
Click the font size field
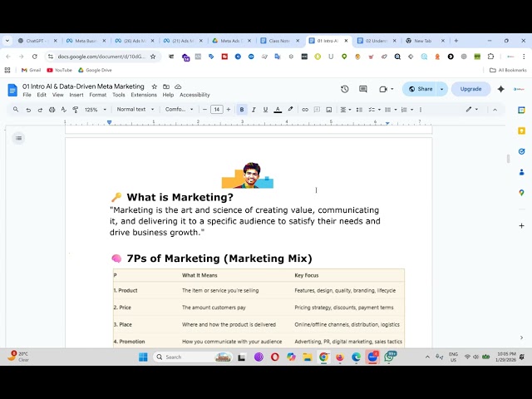(x=216, y=109)
